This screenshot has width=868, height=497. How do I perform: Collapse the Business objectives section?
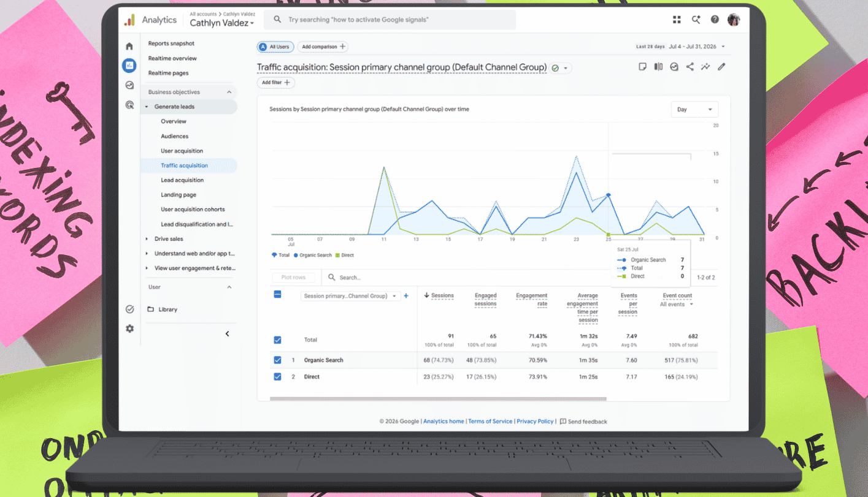pyautogui.click(x=229, y=92)
